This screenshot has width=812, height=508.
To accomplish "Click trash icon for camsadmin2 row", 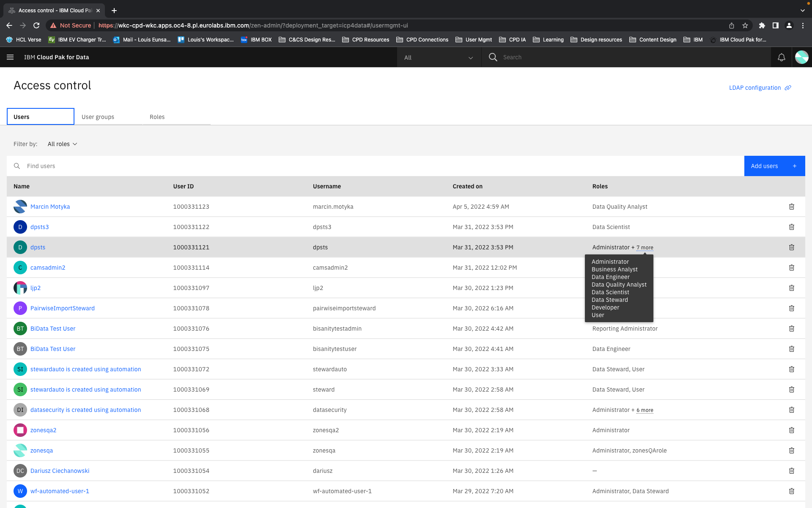I will [x=791, y=268].
